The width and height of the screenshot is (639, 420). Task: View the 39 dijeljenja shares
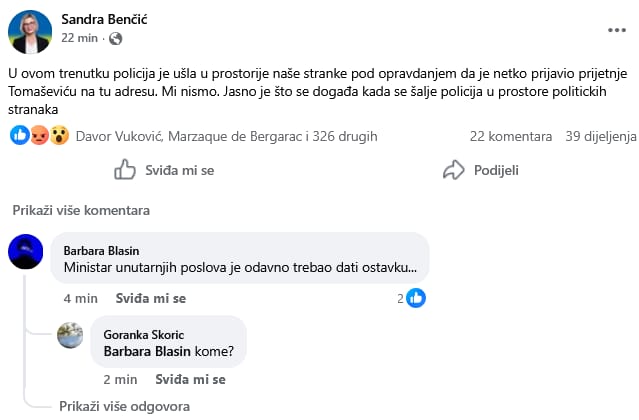click(600, 136)
